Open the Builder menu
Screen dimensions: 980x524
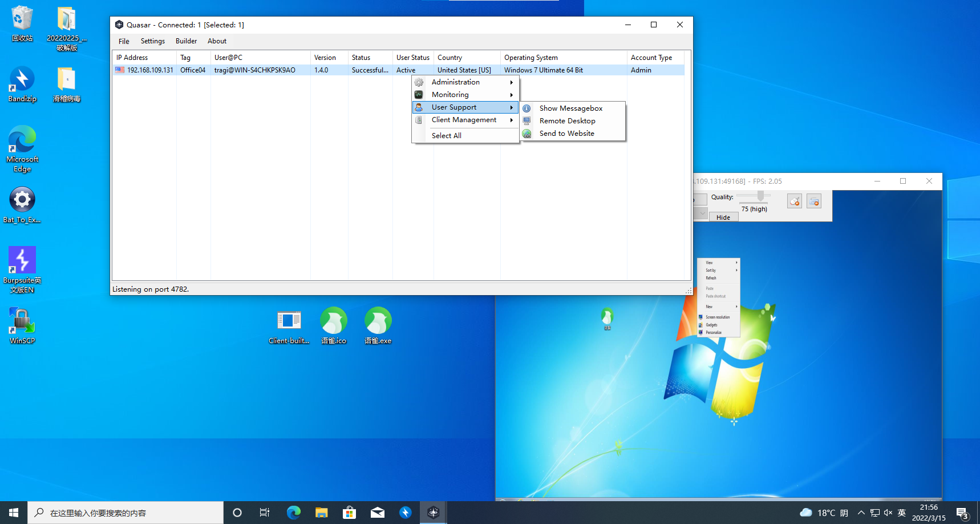tap(186, 41)
